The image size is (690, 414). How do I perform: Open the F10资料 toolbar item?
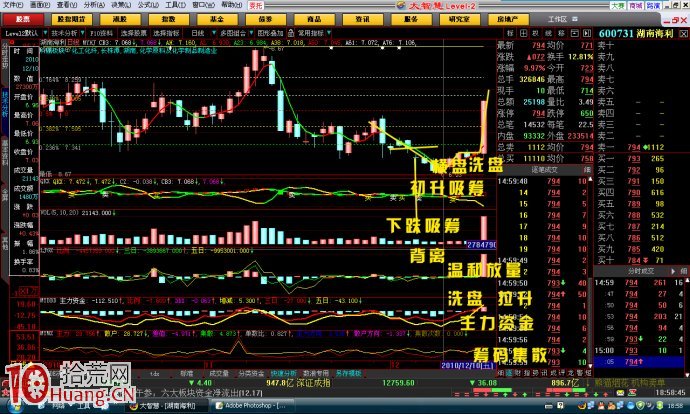click(102, 33)
